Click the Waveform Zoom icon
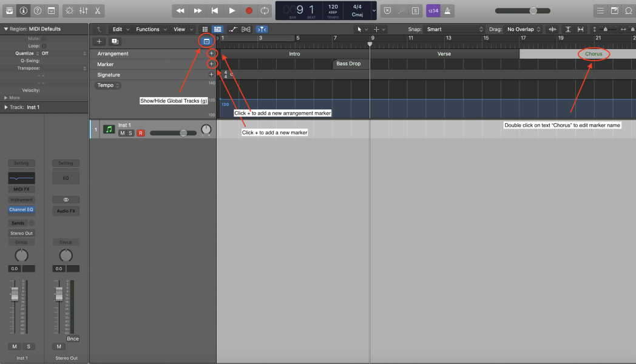 point(552,29)
